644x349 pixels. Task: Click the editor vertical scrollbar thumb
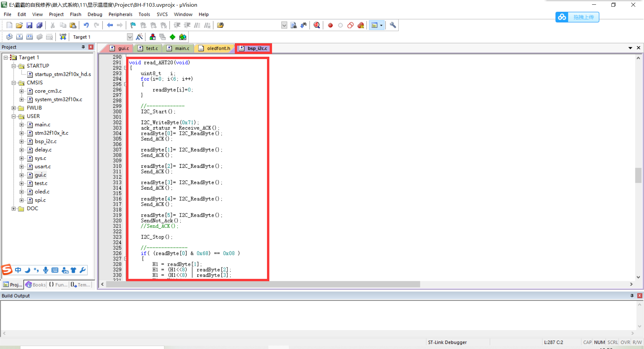point(638,175)
